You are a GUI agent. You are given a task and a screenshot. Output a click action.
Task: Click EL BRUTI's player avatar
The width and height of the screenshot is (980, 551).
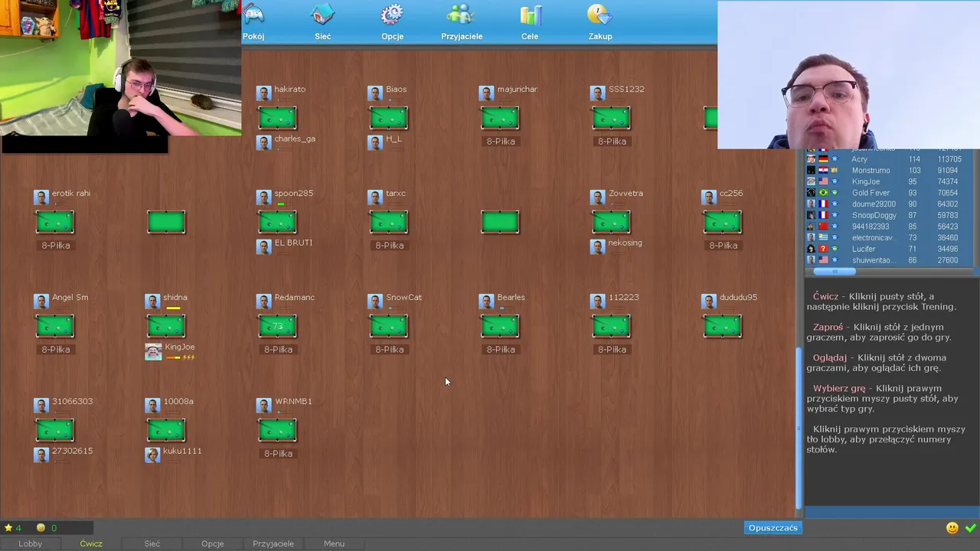263,247
